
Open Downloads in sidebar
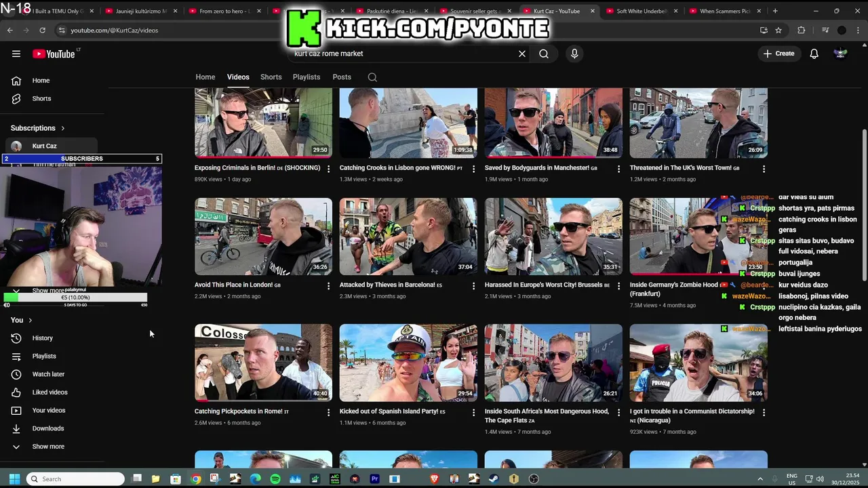(x=48, y=428)
